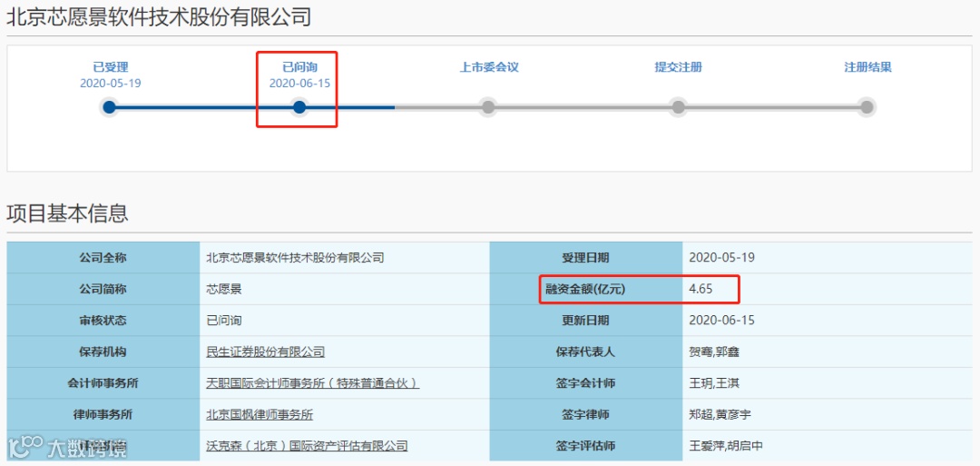Click the 王玥,王淇 value cell
Image resolution: width=980 pixels, height=466 pixels.
click(827, 382)
